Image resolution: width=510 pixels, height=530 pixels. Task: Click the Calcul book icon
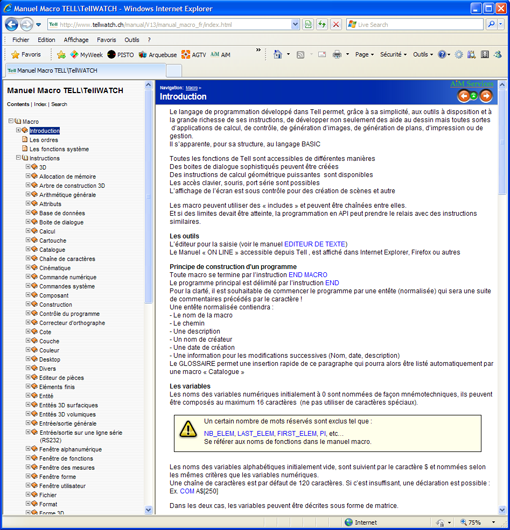click(34, 231)
